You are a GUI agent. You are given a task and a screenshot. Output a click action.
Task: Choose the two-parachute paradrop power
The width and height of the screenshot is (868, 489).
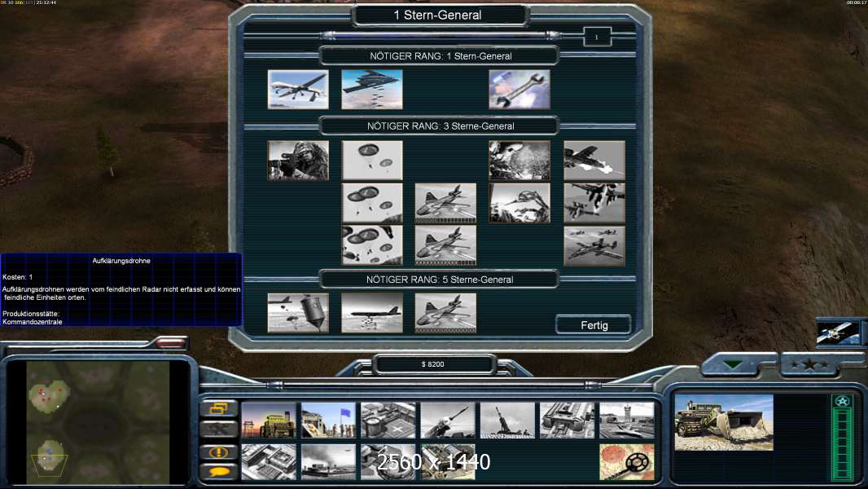click(372, 161)
